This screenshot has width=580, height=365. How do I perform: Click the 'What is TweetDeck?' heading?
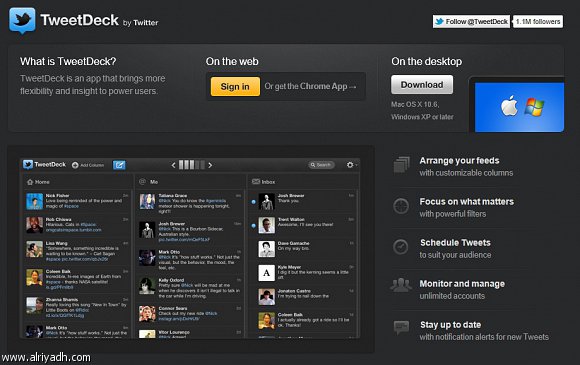tap(68, 61)
